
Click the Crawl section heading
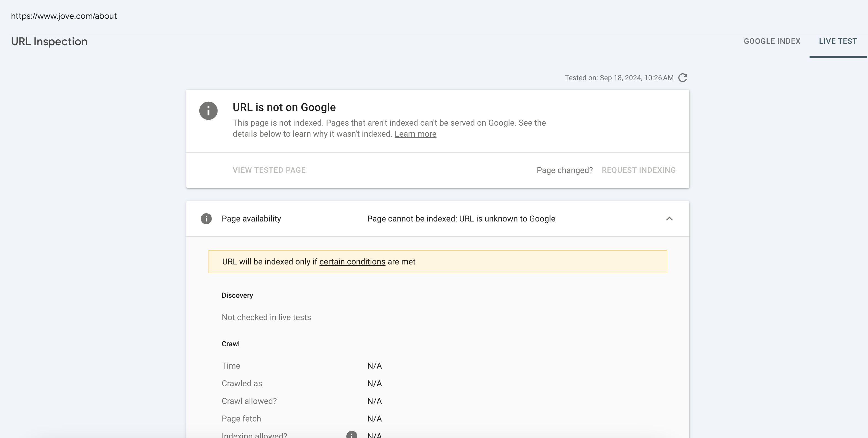pos(231,344)
